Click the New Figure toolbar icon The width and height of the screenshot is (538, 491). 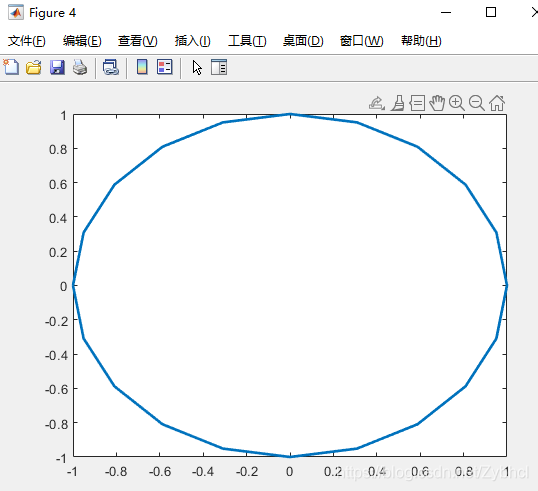pos(11,67)
